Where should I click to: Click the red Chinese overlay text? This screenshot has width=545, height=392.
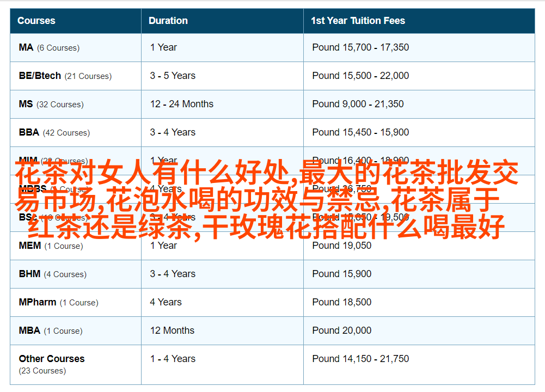pos(267,200)
